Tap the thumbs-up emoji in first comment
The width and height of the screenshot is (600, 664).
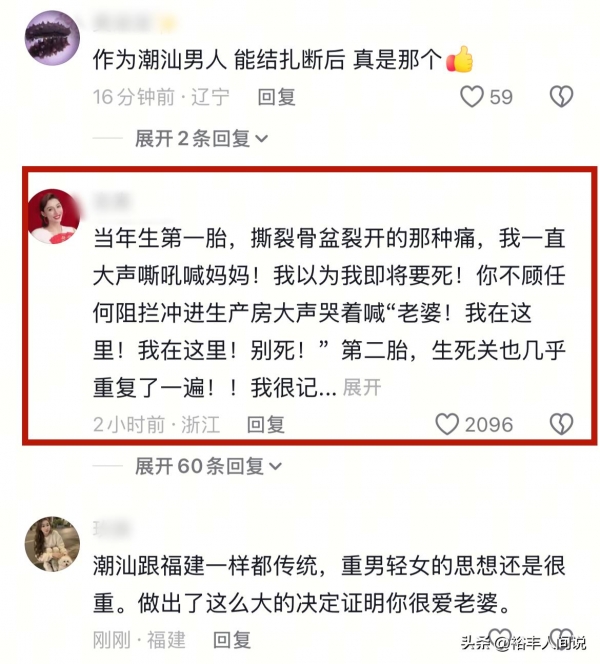pos(459,59)
